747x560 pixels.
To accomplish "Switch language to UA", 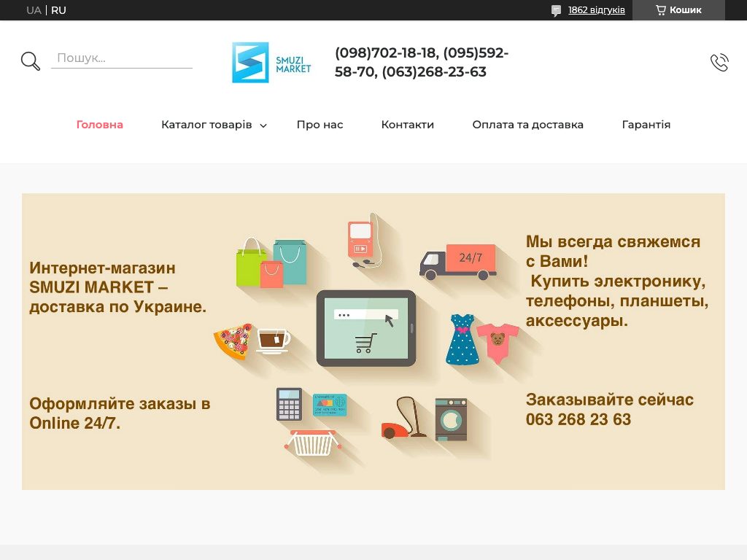I will pyautogui.click(x=34, y=10).
